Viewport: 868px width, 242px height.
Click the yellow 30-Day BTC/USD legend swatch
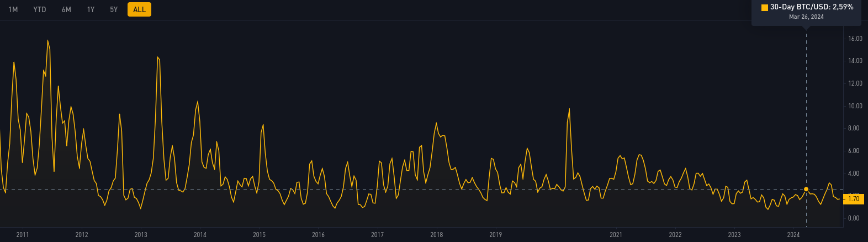[x=764, y=7]
